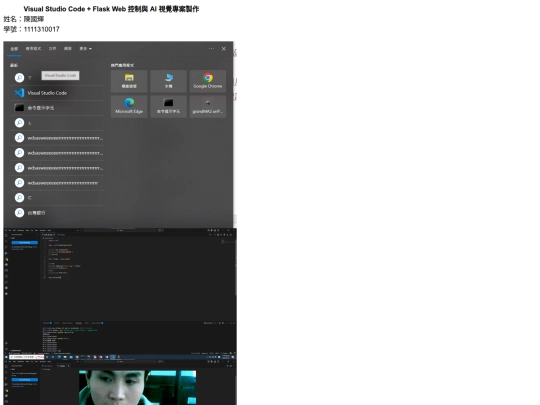This screenshot has width=540, height=405.
Task: Click the webcam face preview image
Action: [x=137, y=387]
